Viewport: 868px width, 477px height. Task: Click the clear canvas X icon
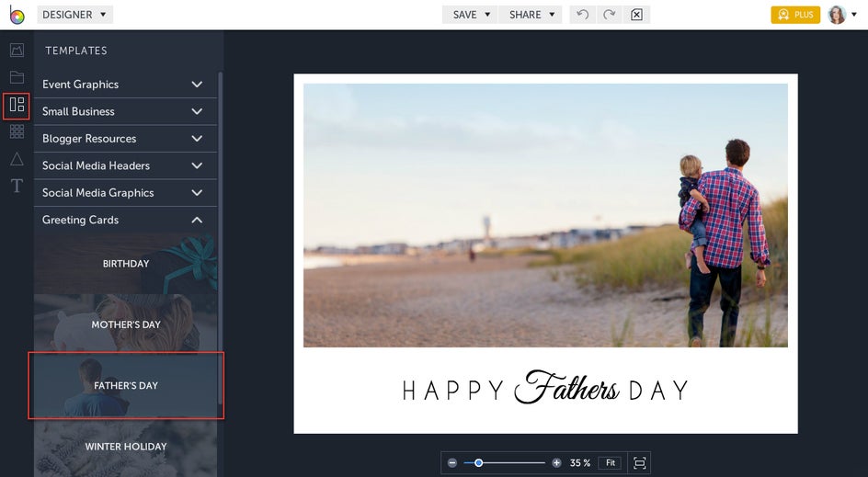(636, 15)
